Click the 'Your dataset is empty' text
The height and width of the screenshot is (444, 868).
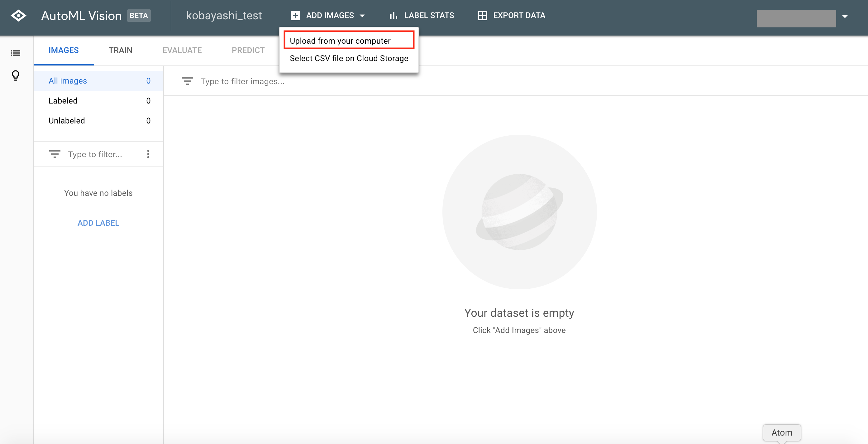519,313
